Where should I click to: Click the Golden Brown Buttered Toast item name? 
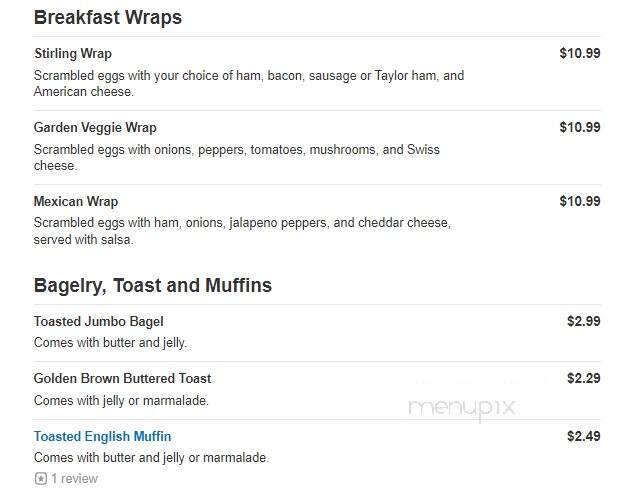pos(122,378)
